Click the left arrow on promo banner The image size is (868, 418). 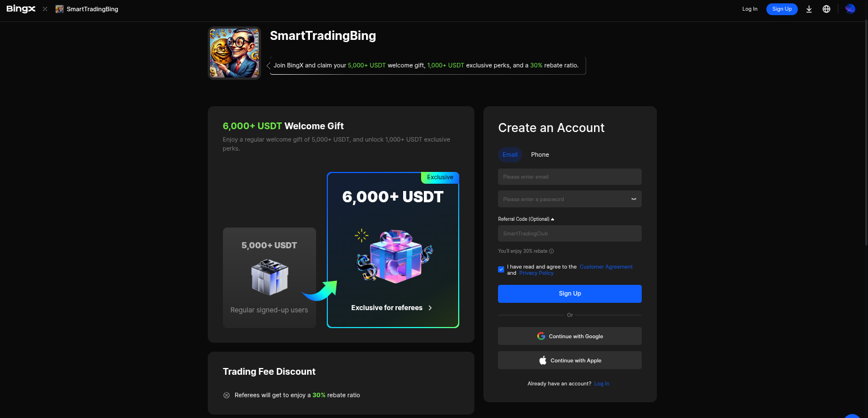(268, 66)
